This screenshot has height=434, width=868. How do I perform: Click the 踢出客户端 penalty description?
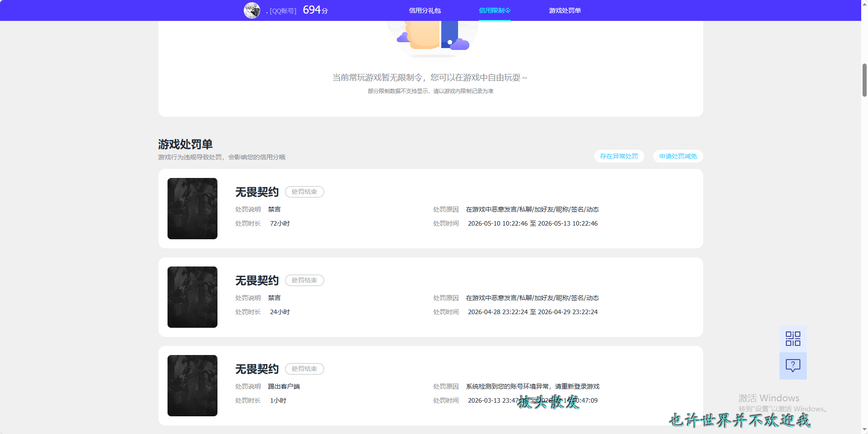tap(284, 386)
